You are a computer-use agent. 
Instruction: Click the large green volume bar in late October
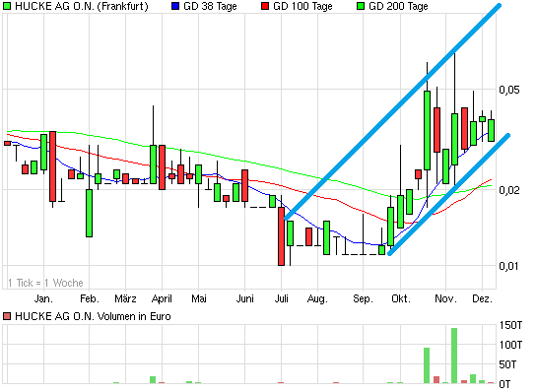point(427,365)
